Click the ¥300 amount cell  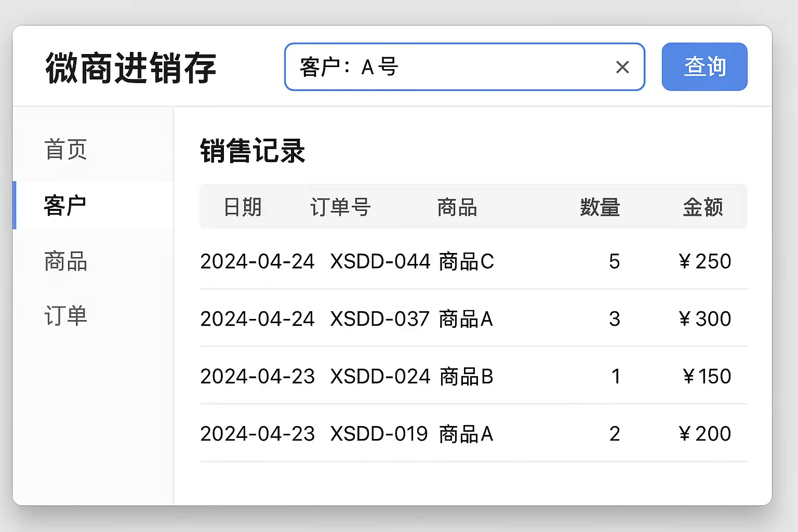705,319
